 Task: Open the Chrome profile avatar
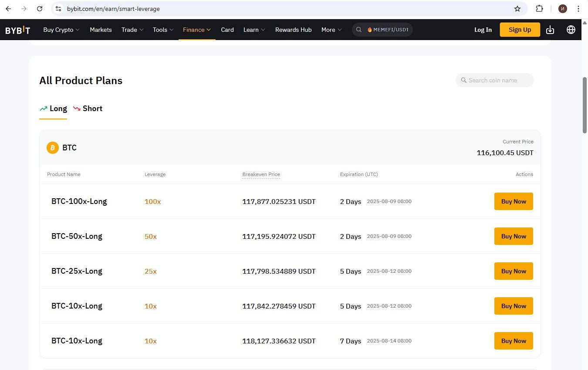point(563,9)
